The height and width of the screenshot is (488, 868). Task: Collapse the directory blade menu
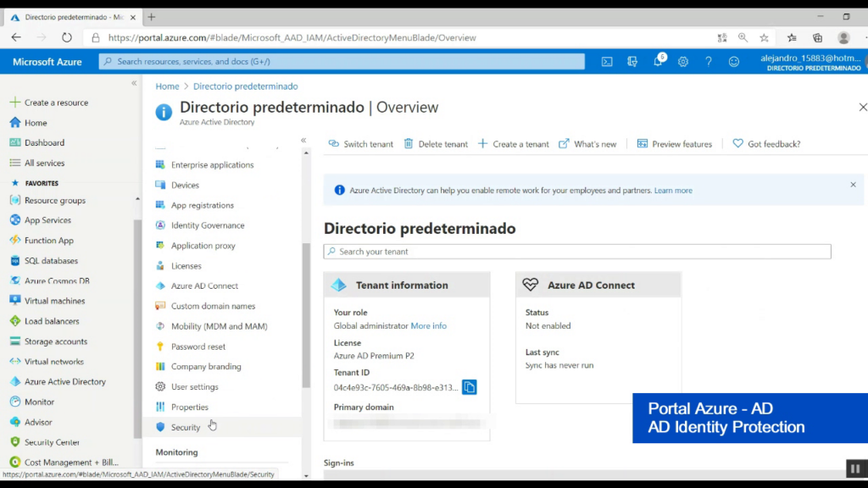pos(303,141)
